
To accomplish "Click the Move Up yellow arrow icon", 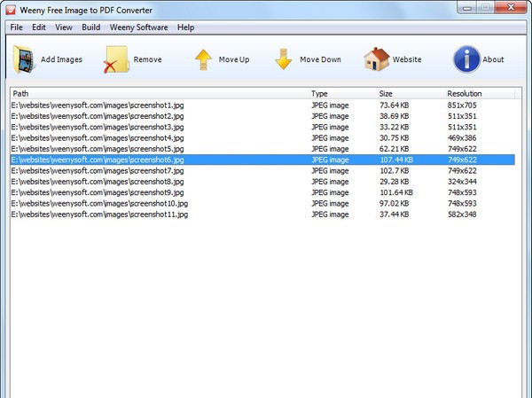I will coord(204,59).
